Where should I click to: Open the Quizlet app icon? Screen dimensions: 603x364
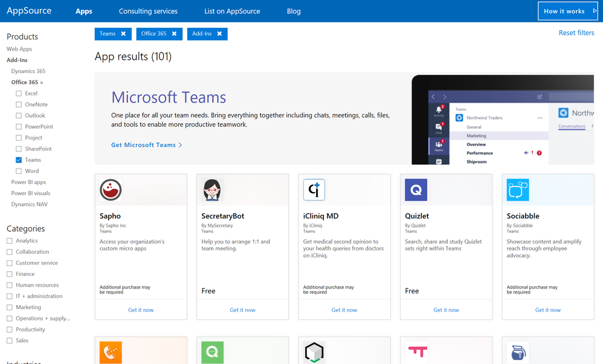pyautogui.click(x=416, y=190)
